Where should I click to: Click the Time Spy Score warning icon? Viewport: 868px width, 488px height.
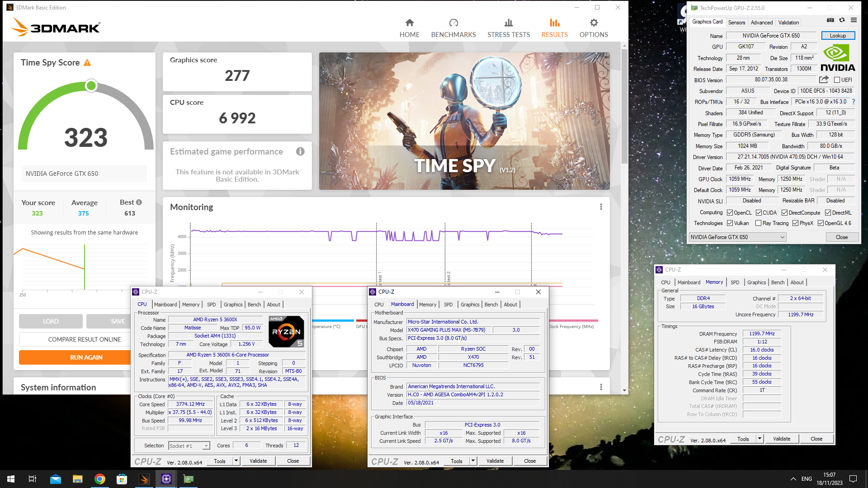(87, 63)
